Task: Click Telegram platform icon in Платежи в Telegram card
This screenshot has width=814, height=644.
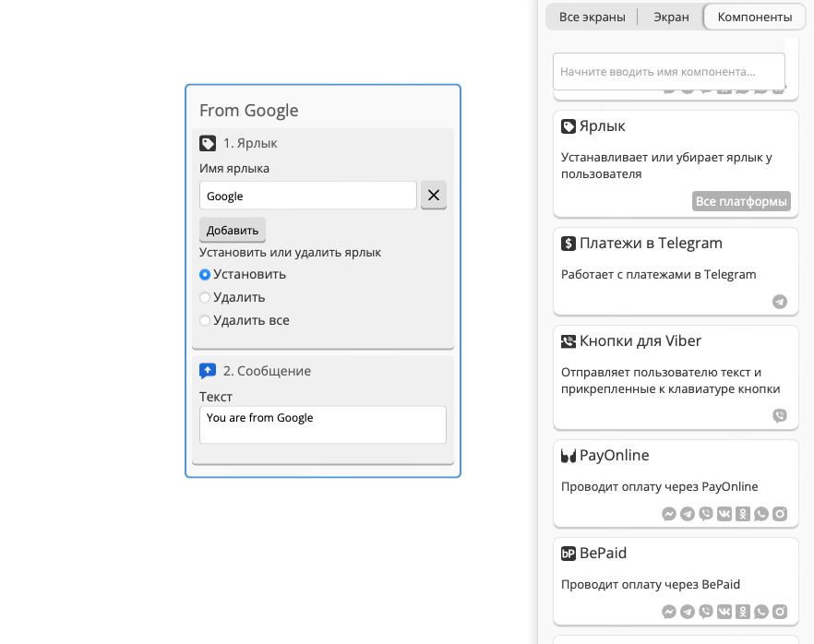Action: point(780,302)
